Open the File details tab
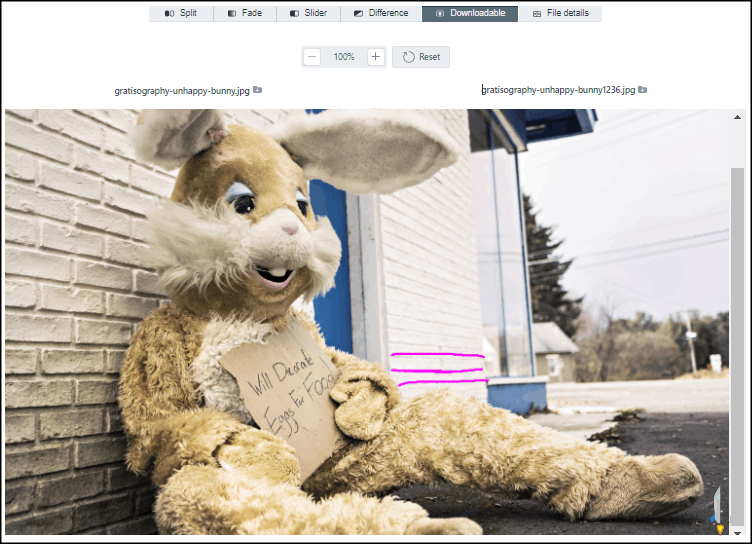Image resolution: width=752 pixels, height=544 pixels. 560,13
